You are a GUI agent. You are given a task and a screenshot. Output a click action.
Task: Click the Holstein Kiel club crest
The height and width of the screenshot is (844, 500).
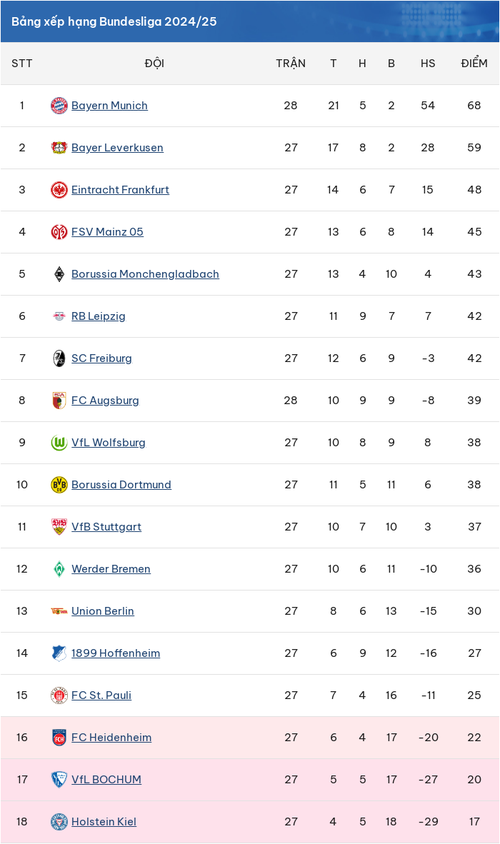(x=59, y=821)
